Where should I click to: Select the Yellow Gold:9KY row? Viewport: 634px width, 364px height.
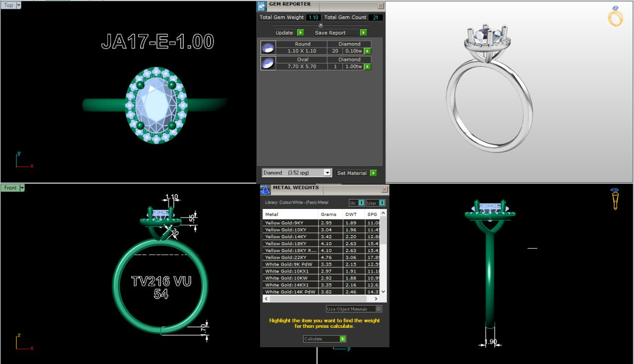pos(322,223)
